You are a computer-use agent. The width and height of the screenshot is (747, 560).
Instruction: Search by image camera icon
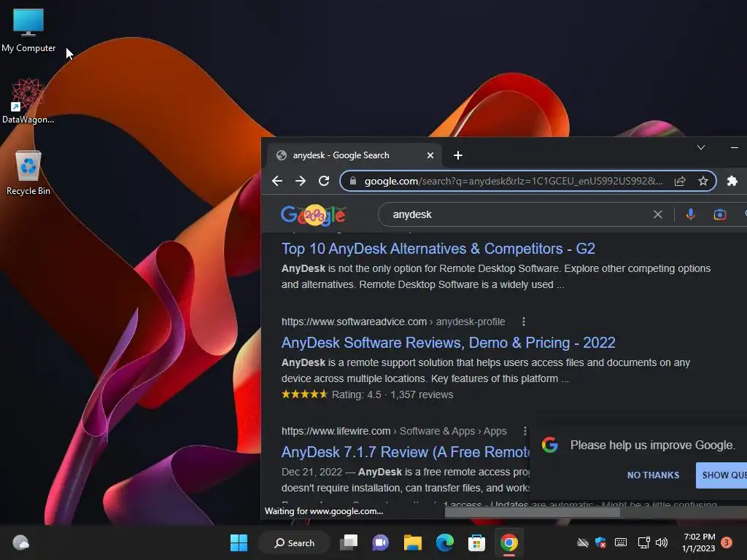[x=720, y=215]
